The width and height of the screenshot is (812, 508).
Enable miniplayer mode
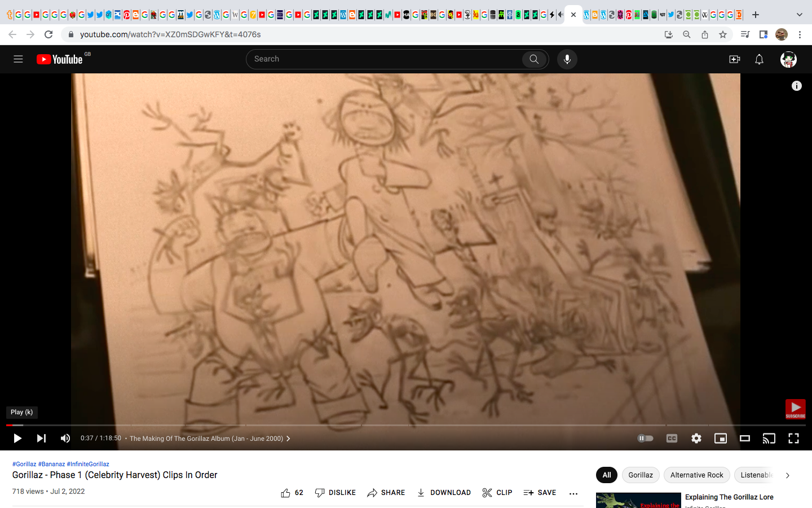coord(721,439)
